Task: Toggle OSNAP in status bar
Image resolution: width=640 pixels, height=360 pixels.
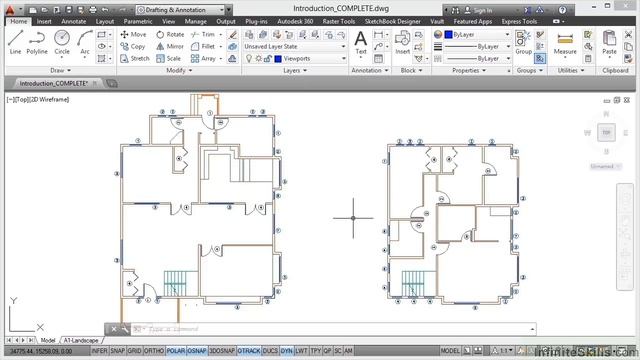Action: coord(197,351)
